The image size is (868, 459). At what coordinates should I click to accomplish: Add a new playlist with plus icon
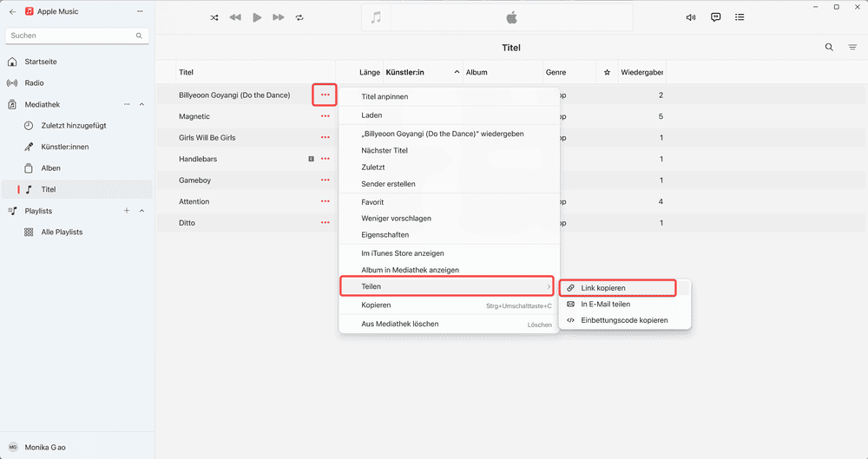coord(127,210)
